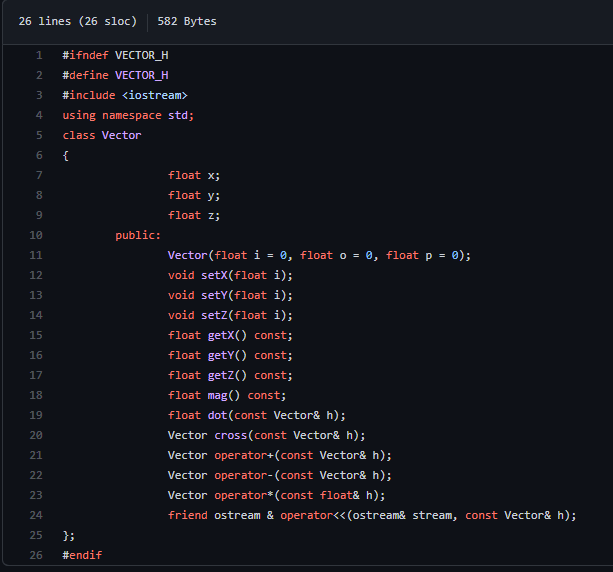Click line number 26 at #endif

36,555
